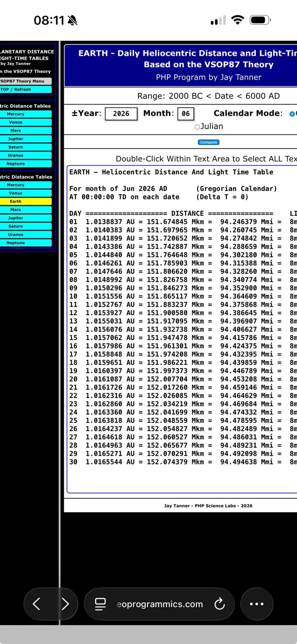Tap the browser back arrow
The image size is (297, 644).
[x=36, y=604]
